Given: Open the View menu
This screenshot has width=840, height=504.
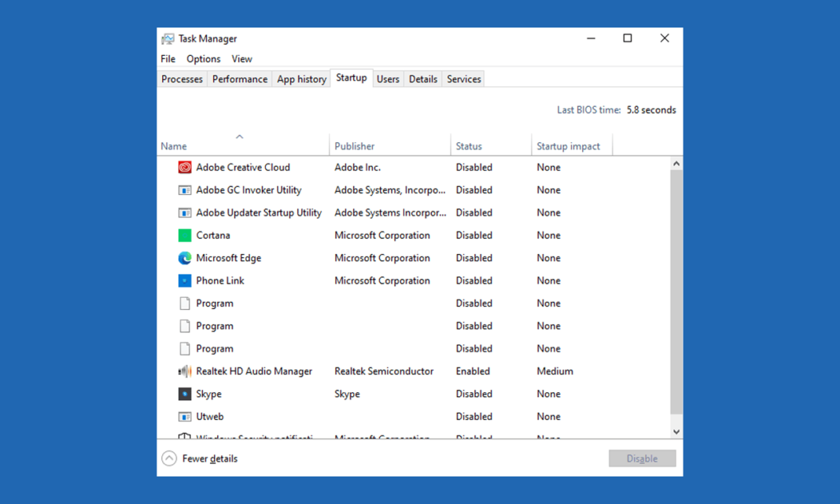Looking at the screenshot, I should point(241,59).
